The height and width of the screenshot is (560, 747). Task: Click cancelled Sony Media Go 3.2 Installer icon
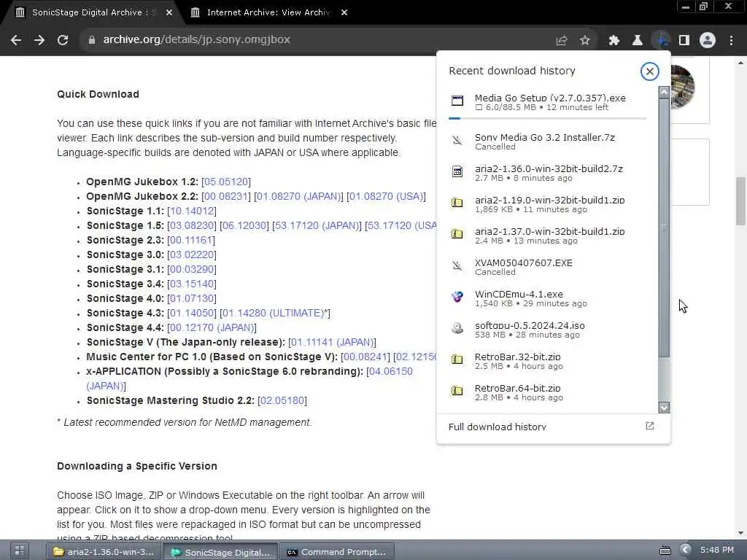point(457,140)
